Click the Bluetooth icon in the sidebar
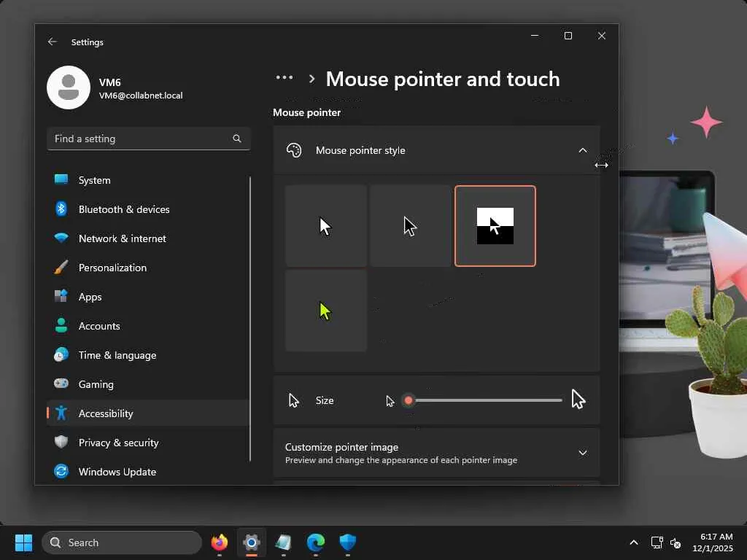This screenshot has height=560, width=747. [x=61, y=209]
